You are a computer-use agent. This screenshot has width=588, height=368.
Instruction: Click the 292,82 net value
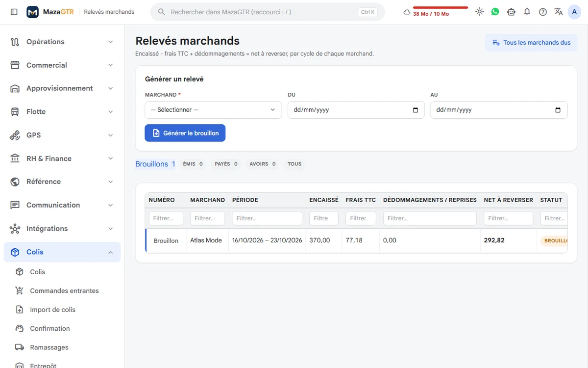tap(494, 240)
